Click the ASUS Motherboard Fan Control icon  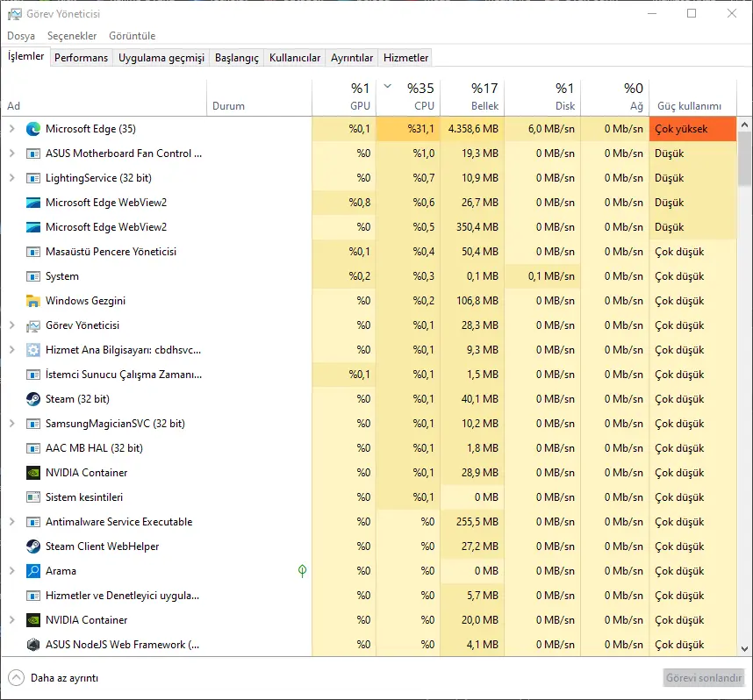(x=33, y=154)
